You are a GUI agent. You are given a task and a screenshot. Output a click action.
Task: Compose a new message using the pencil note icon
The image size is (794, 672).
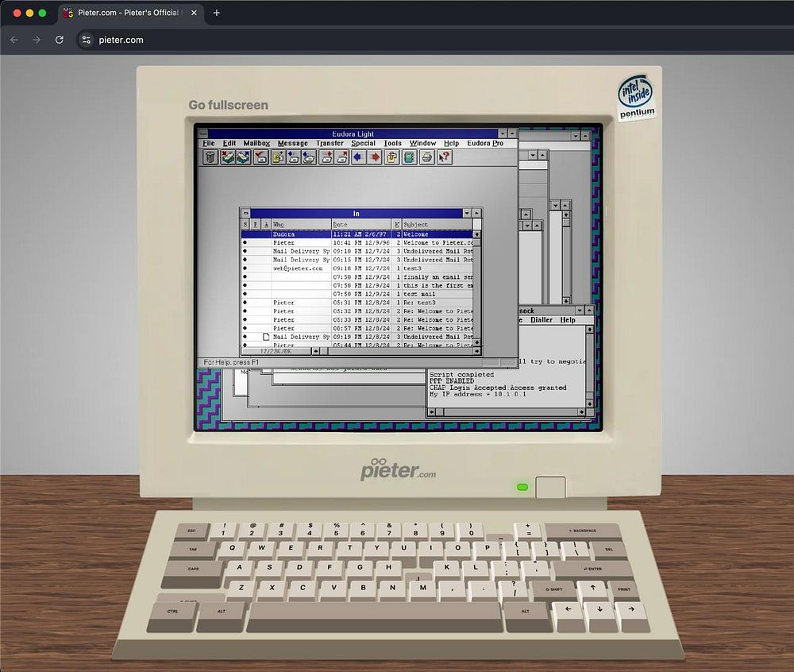(277, 157)
